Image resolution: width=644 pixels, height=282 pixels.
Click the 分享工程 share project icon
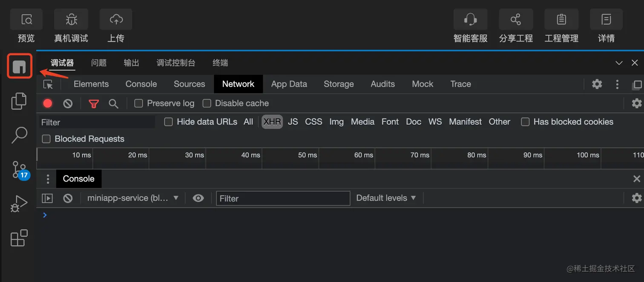(516, 20)
